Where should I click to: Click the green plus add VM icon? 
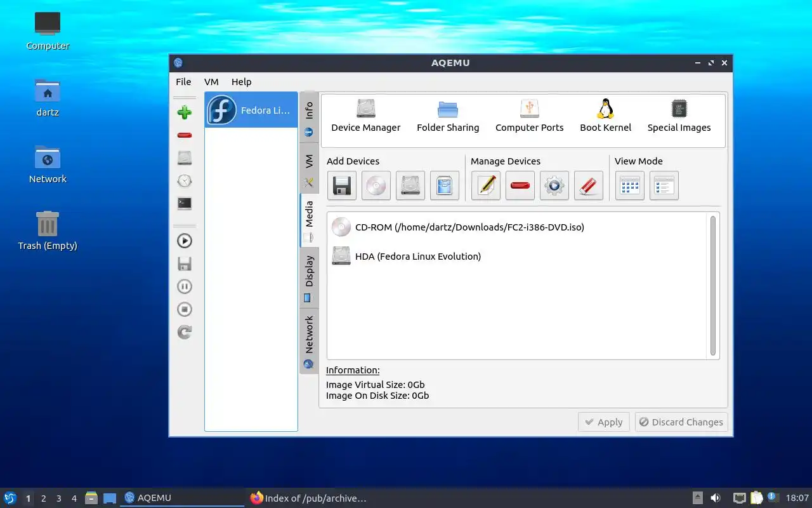pyautogui.click(x=185, y=112)
